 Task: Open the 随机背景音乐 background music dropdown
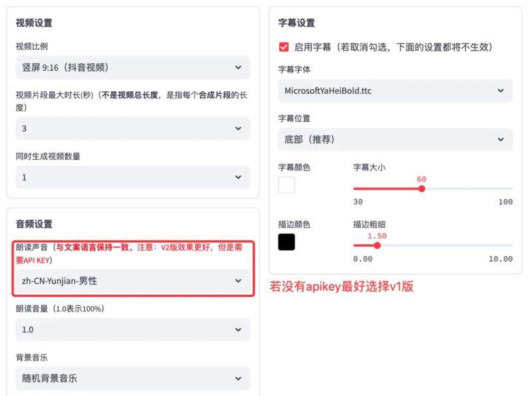pyautogui.click(x=133, y=378)
